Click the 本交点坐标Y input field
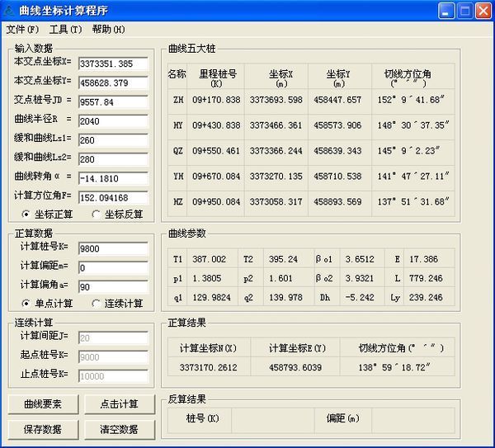 [x=113, y=83]
